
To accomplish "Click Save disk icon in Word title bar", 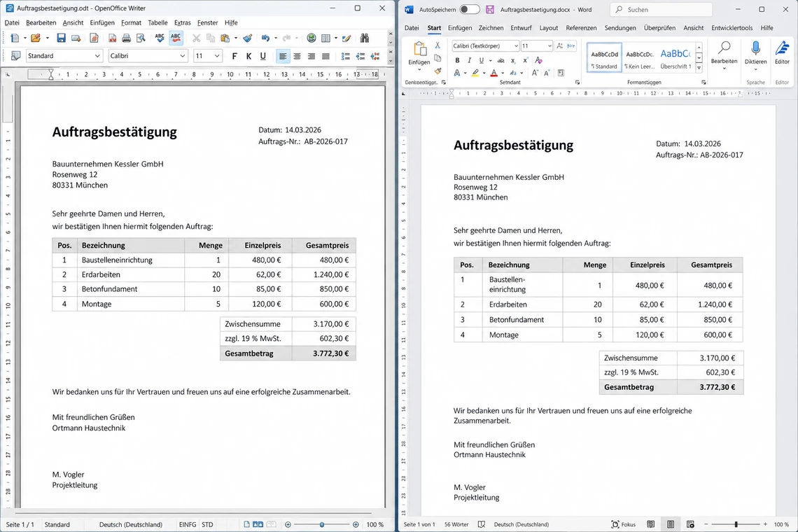I will click(x=489, y=9).
